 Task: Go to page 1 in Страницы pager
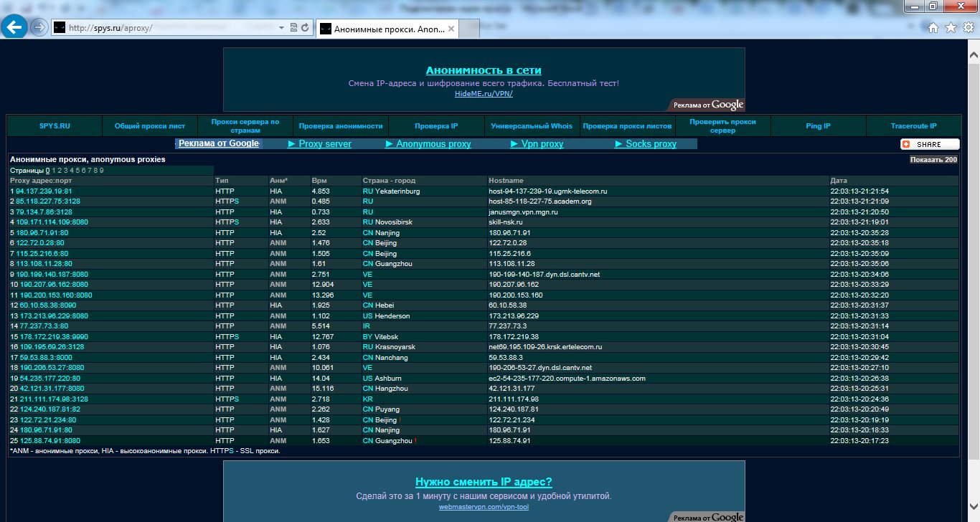pyautogui.click(x=54, y=171)
